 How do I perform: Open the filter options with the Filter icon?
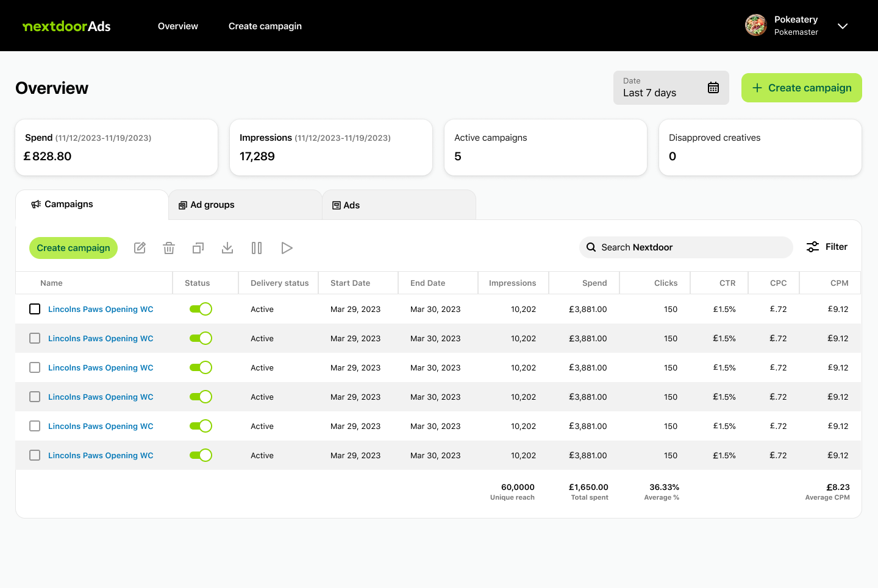813,247
